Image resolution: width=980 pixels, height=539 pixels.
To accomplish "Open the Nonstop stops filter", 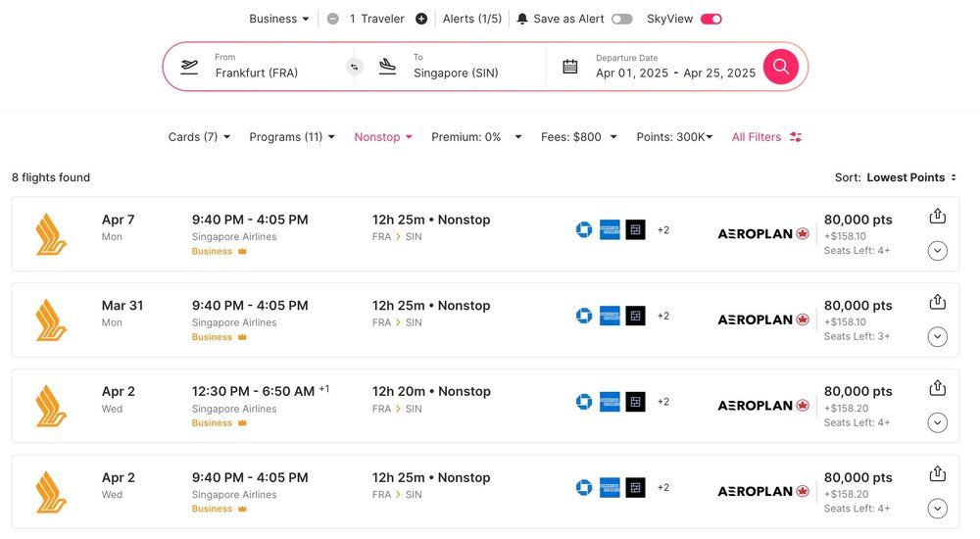I will [x=383, y=137].
